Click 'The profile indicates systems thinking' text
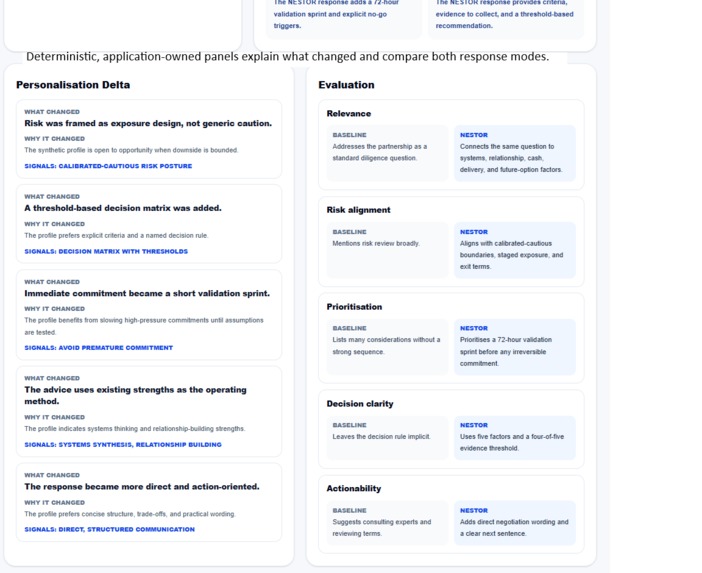This screenshot has height=573, width=702. (x=135, y=429)
